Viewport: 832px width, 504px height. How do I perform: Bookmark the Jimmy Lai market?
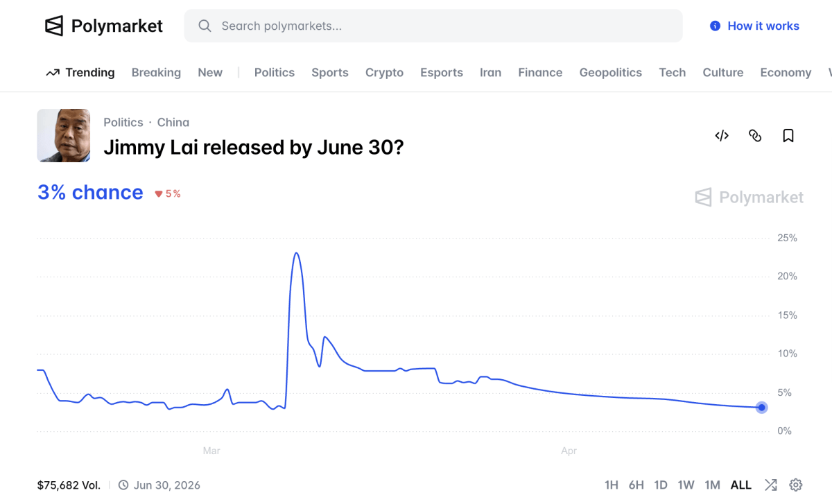(788, 136)
